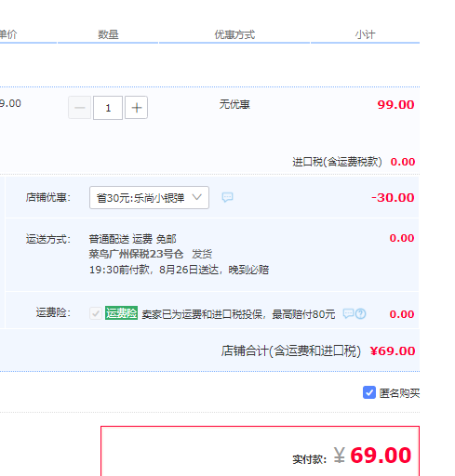The height and width of the screenshot is (476, 455).
Task: Click the chevron arrow in store discount dropdown
Action: tap(197, 197)
